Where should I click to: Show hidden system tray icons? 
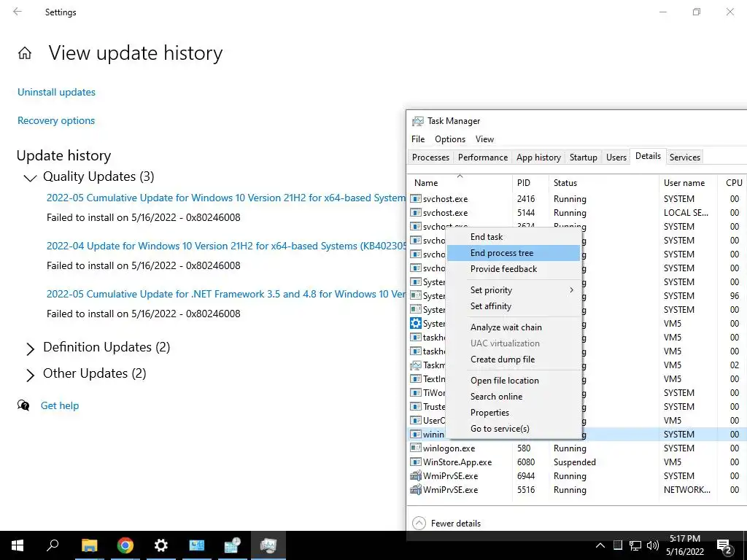tap(600, 545)
